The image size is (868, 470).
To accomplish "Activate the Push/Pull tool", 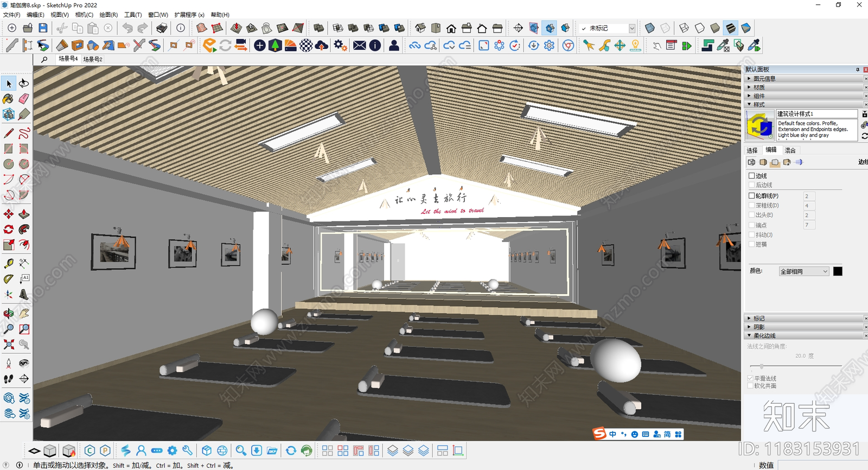I will pyautogui.click(x=24, y=214).
